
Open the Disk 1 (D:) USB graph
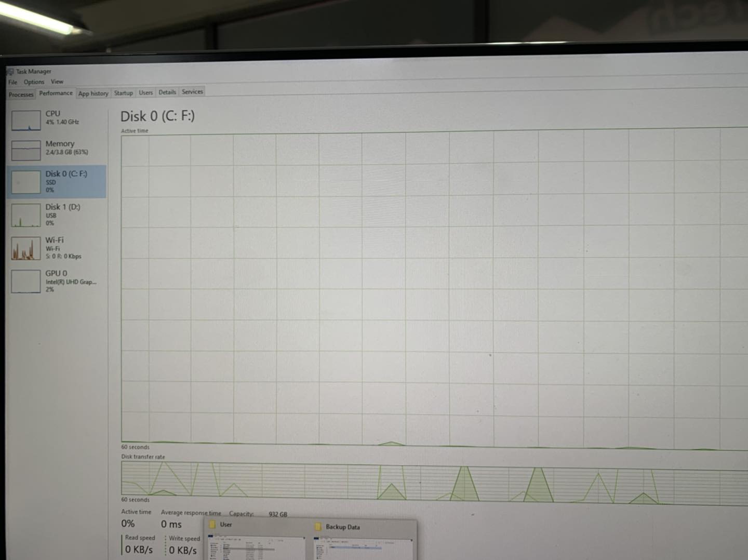click(x=26, y=215)
